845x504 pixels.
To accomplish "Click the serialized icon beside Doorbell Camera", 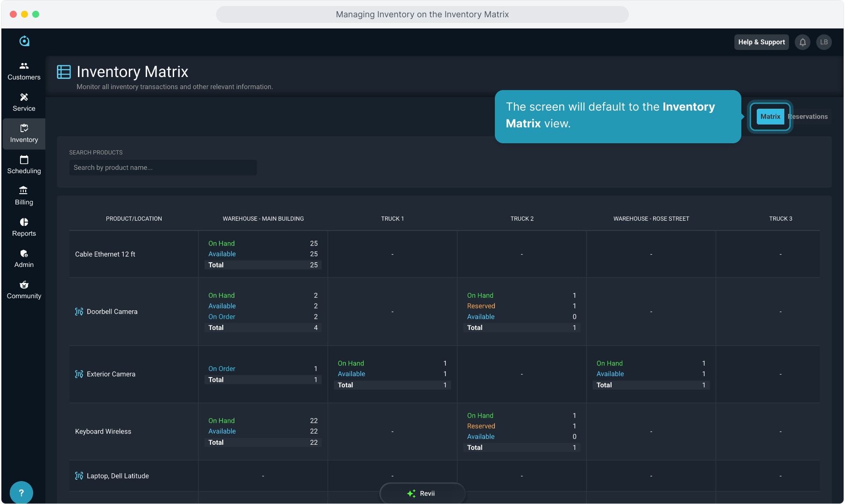I will (x=79, y=312).
